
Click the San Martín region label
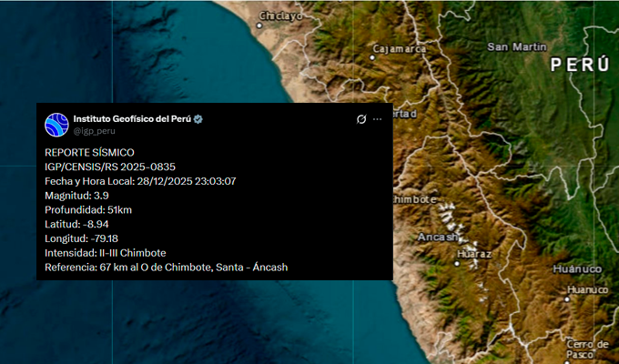pyautogui.click(x=517, y=47)
